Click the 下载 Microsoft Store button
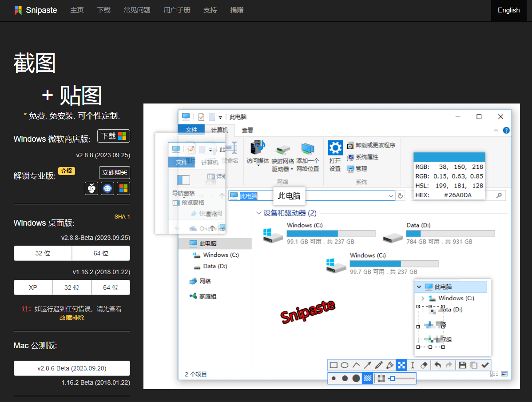Viewport: 532px width, 402px height. coord(114,136)
